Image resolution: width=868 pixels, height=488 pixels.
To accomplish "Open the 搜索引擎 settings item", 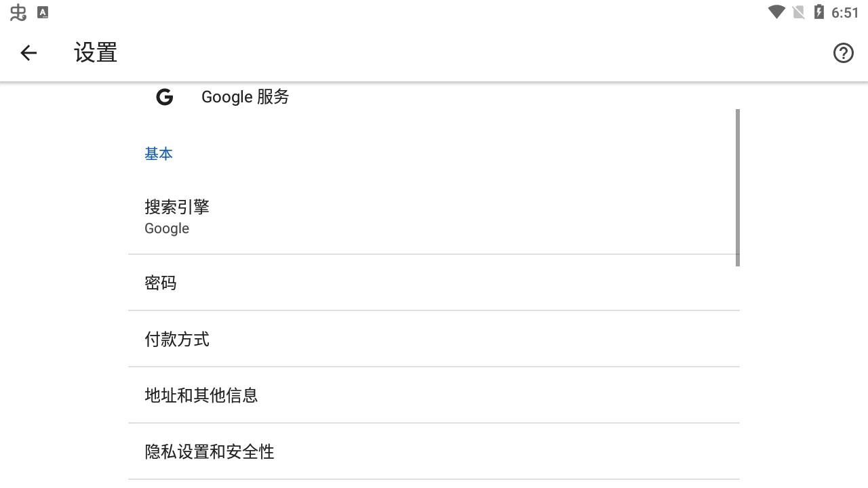I will 177,207.
